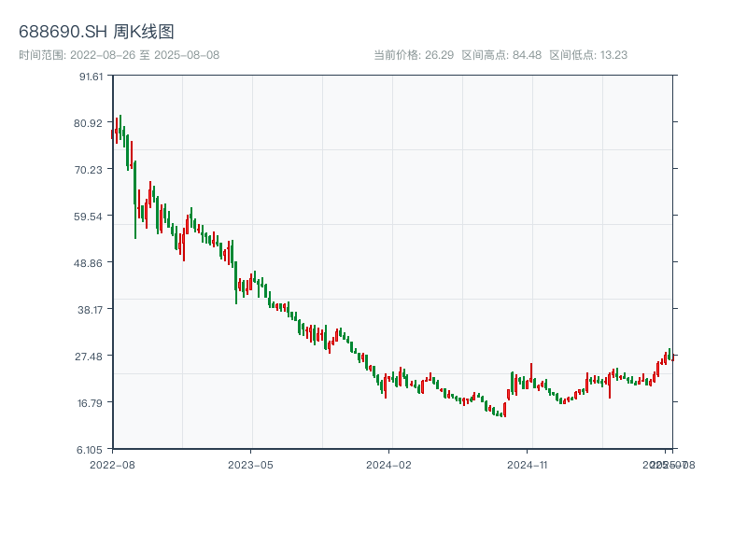Select the 2024-02 x-axis date label
This screenshot has width=747, height=560.
[x=389, y=464]
